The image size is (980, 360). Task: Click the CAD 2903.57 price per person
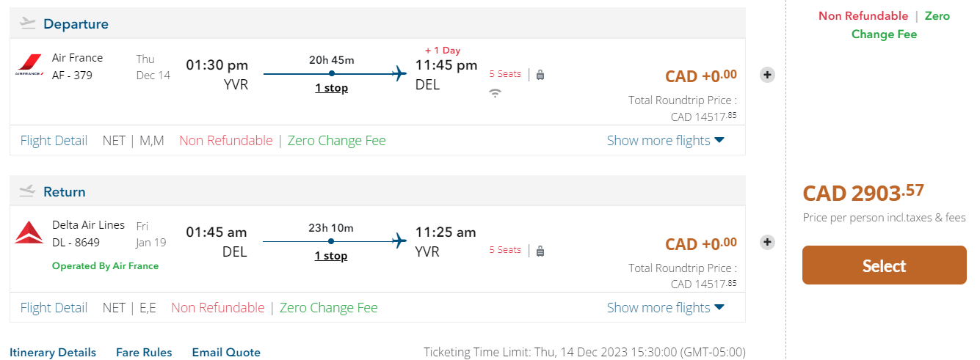863,193
